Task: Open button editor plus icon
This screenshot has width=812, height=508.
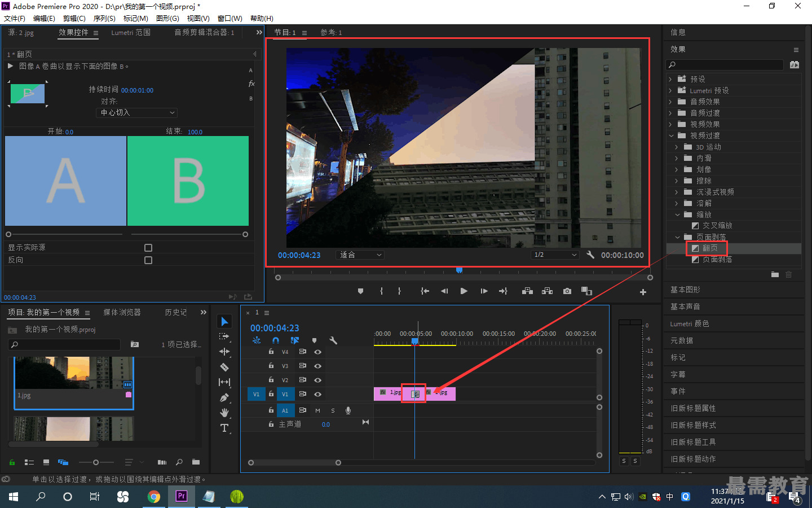Action: coord(643,292)
